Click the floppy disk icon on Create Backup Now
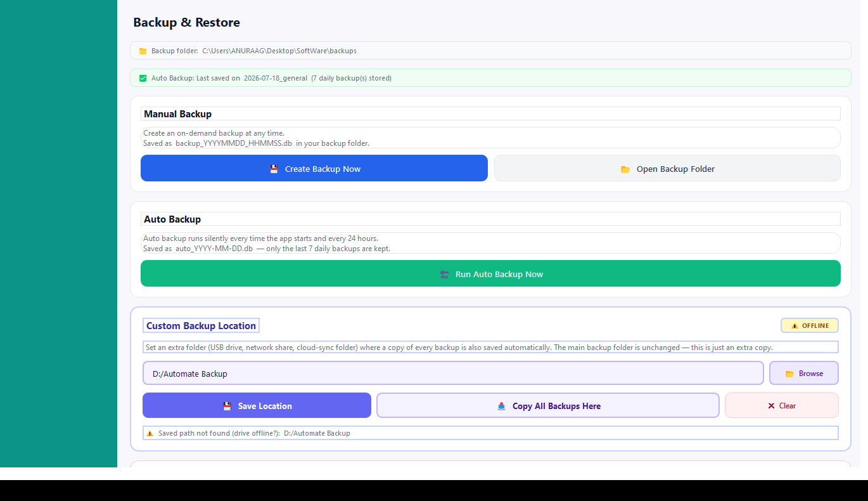868x501 pixels. [274, 169]
